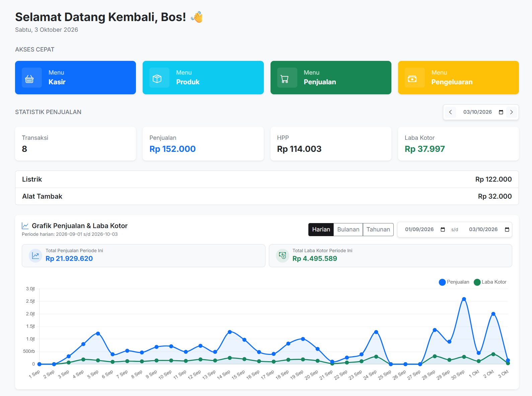The image size is (532, 396).
Task: Open Menu Penjualan quick access
Action: point(331,78)
